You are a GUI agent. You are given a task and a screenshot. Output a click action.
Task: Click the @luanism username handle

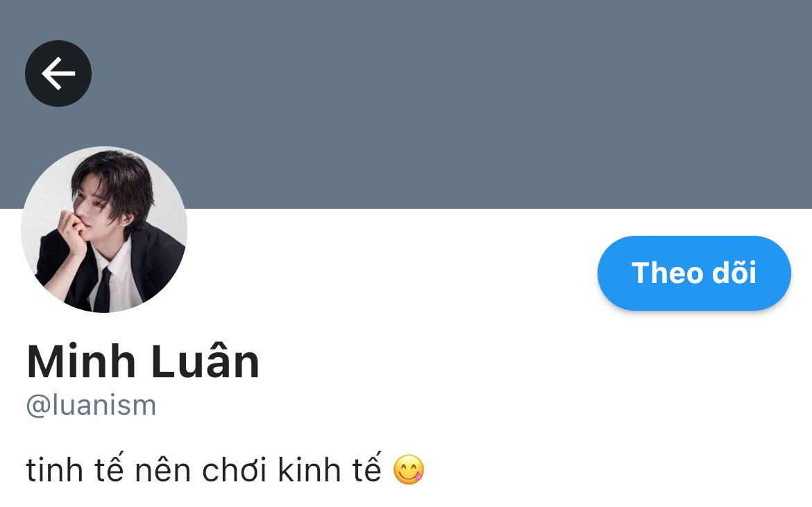coord(91,405)
